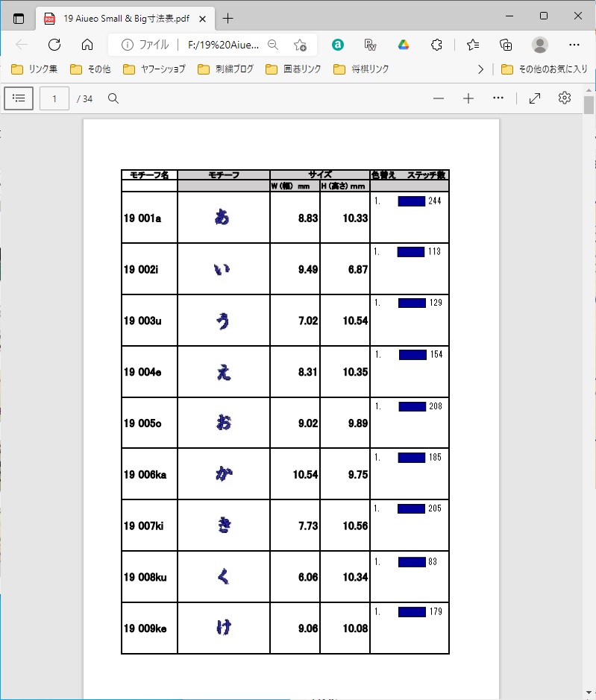Open the Rw extension icon
The width and height of the screenshot is (596, 700).
click(370, 45)
